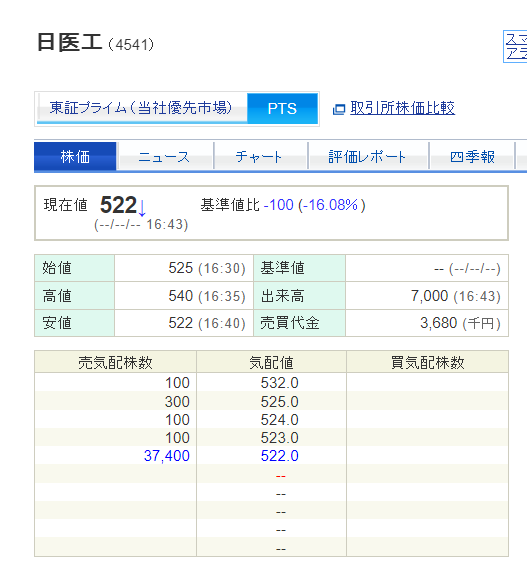
Task: Click the quote price 523.0
Action: pos(280,438)
